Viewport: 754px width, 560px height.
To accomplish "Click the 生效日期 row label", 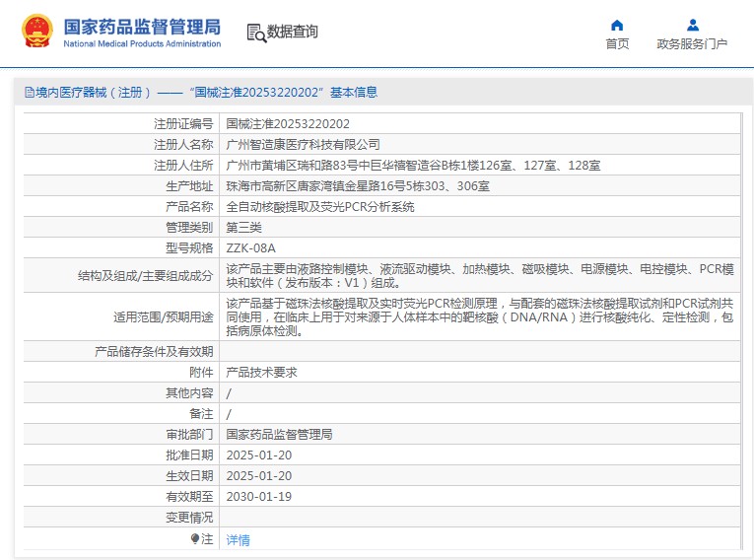I will point(189,476).
